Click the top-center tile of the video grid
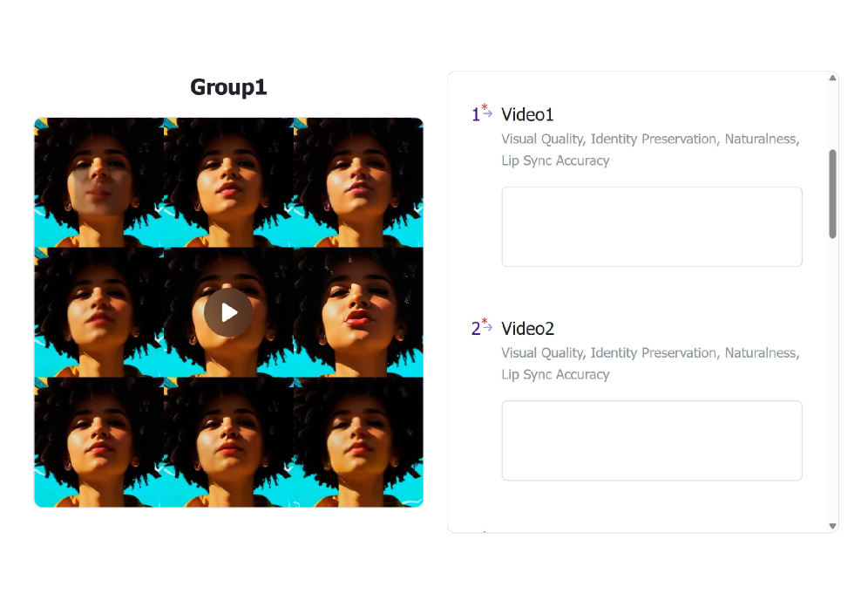Screen dimensions: 868x614 point(228,182)
